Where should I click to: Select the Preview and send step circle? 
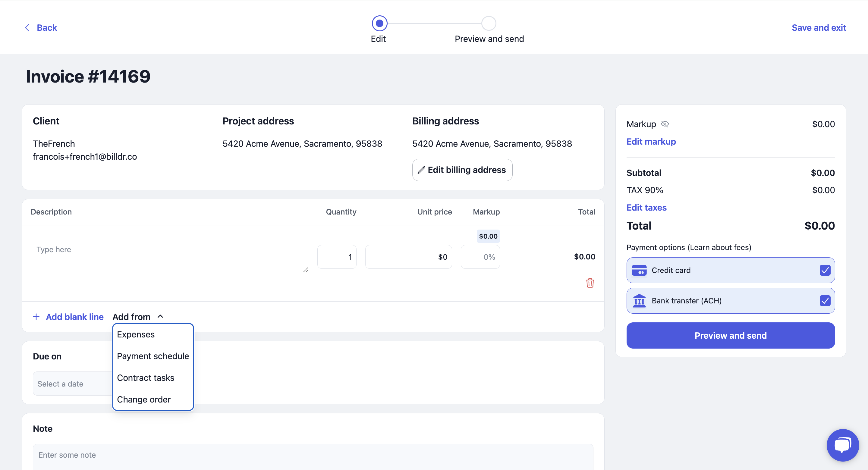click(489, 23)
